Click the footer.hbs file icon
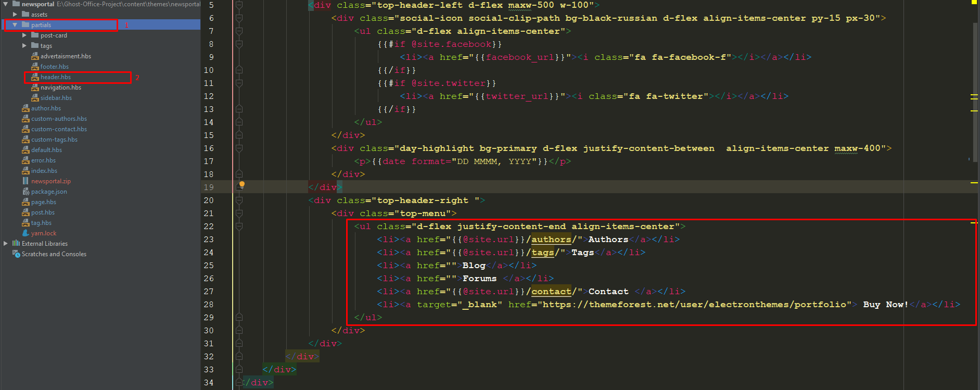Screen dimensions: 980x390 coord(35,67)
